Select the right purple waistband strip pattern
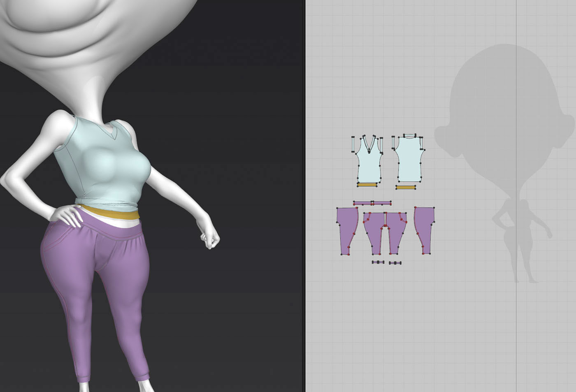The height and width of the screenshot is (392, 576). 382,203
